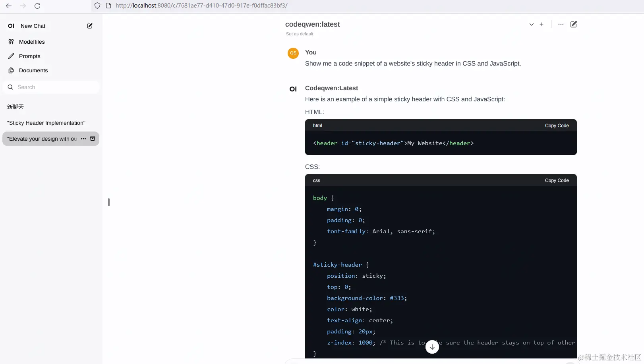The height and width of the screenshot is (364, 644).
Task: Add another model with the plus icon
Action: click(x=541, y=24)
